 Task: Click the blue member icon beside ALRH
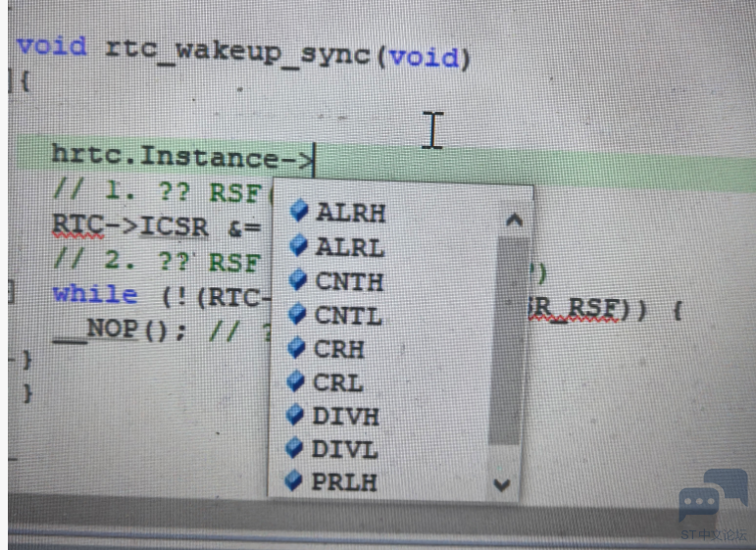click(300, 211)
